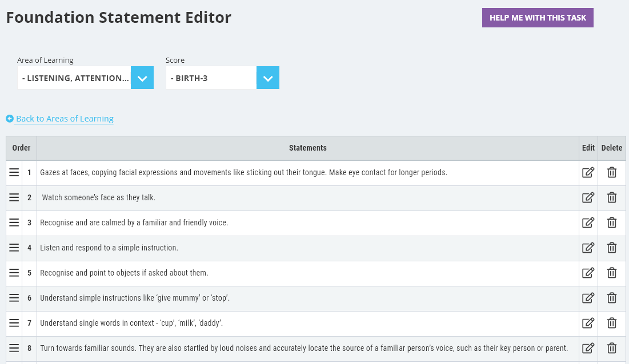629x364 pixels.
Task: Click the reorder handle for statement 7
Action: click(14, 323)
